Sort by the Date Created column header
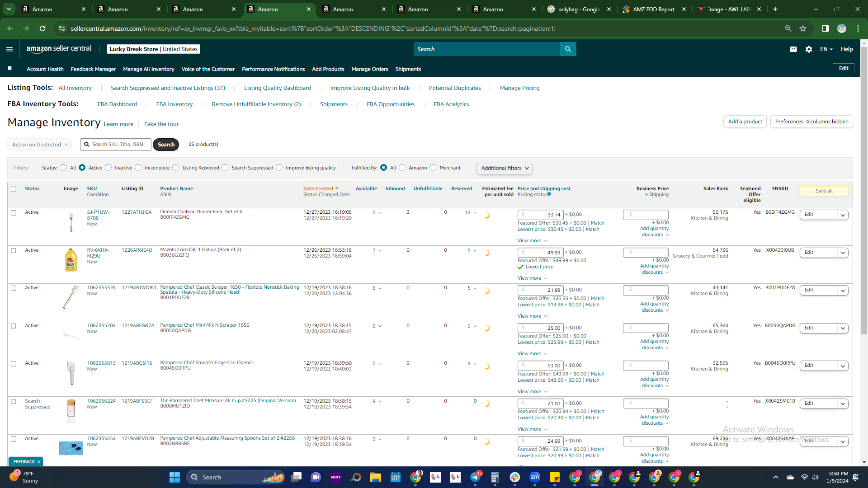This screenshot has height=488, width=868. point(321,189)
